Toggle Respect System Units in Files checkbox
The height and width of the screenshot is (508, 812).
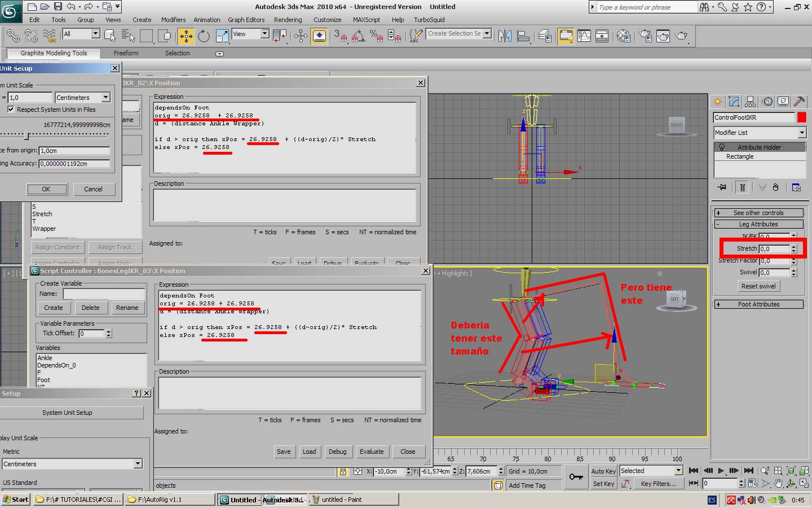click(x=11, y=110)
